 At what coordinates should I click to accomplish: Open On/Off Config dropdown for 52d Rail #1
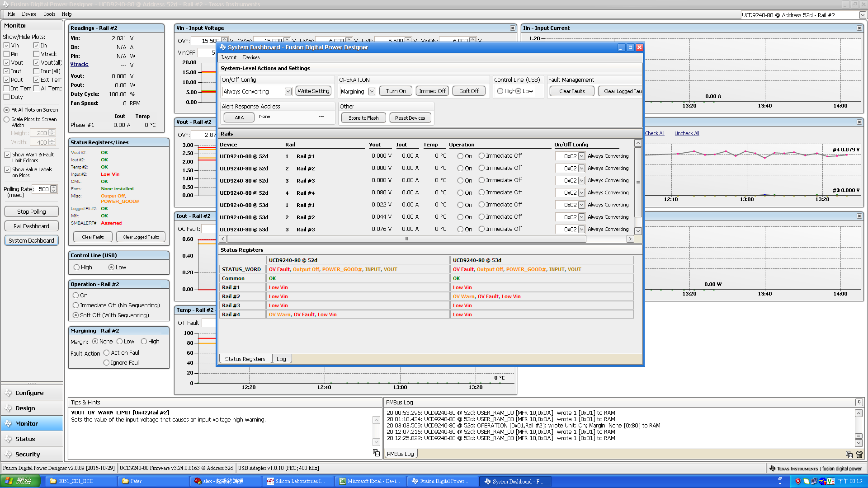coord(581,156)
